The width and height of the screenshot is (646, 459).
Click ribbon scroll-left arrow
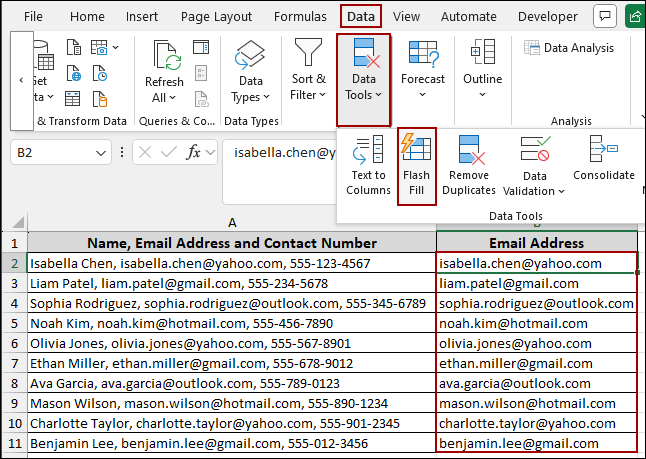point(21,80)
